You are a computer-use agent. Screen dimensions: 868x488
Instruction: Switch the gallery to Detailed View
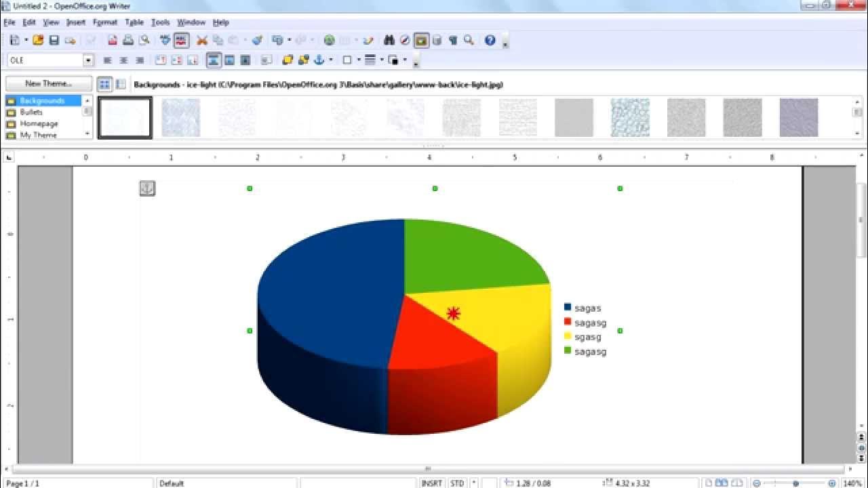[x=121, y=84]
